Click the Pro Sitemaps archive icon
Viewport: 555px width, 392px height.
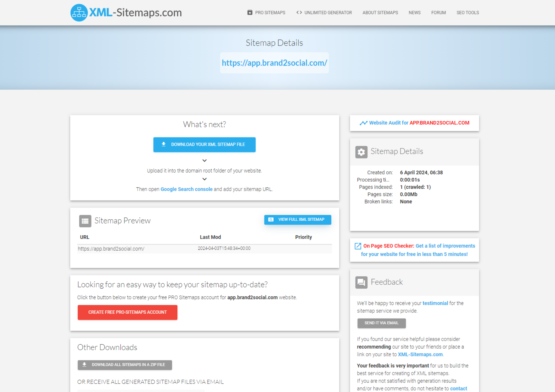pos(250,12)
